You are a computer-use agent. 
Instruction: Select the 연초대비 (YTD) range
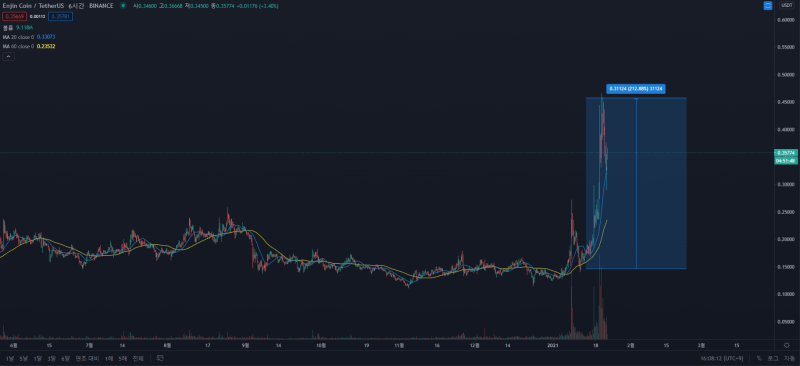click(x=88, y=358)
